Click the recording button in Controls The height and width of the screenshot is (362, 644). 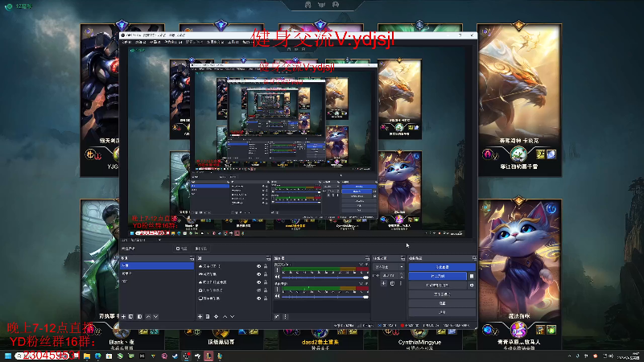[437, 276]
